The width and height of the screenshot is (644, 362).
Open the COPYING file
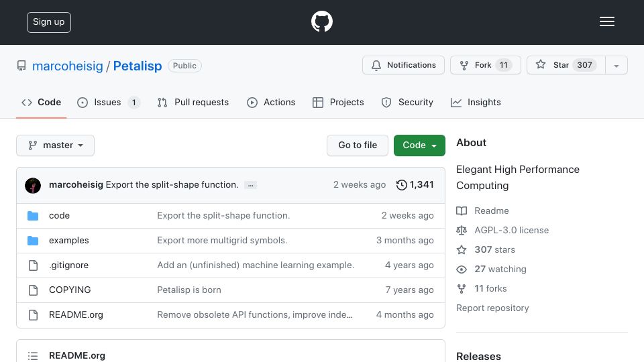(70, 290)
